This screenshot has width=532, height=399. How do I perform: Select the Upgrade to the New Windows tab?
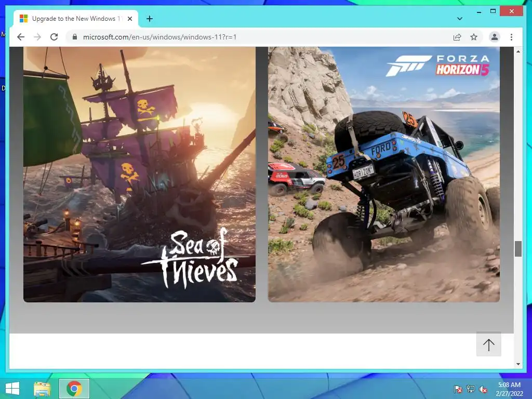click(x=76, y=19)
